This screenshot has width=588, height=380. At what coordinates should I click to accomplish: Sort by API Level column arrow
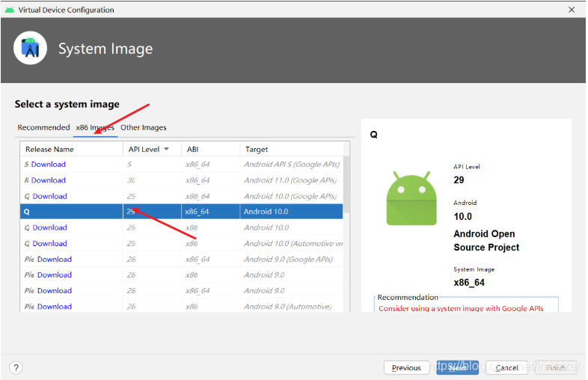(167, 150)
